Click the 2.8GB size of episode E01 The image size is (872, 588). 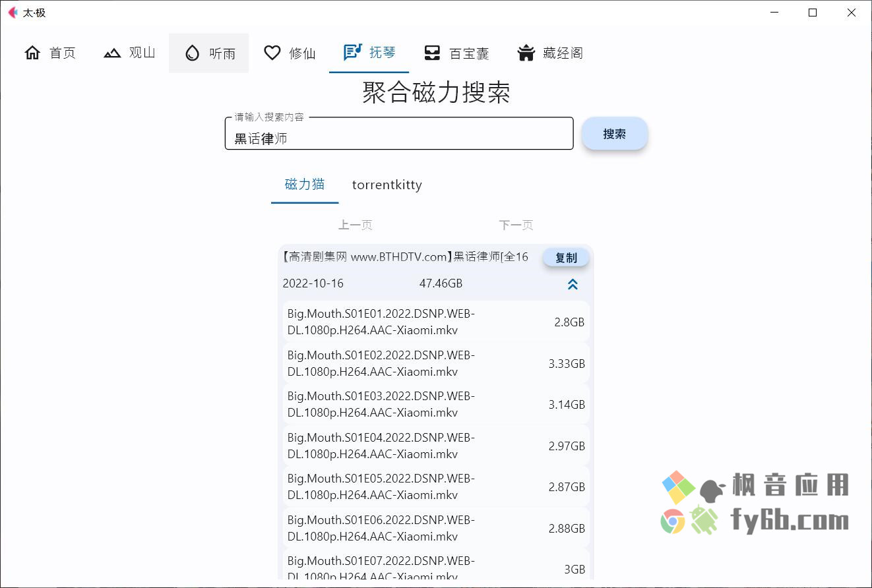[x=569, y=322]
